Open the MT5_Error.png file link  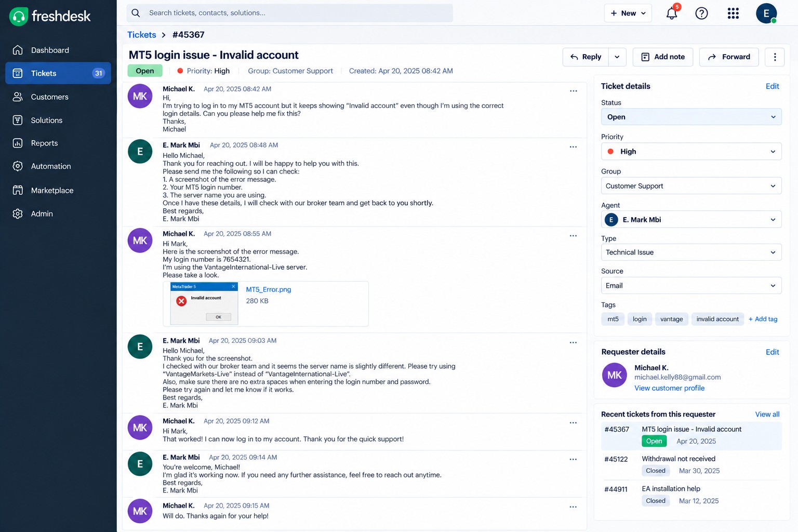[269, 289]
